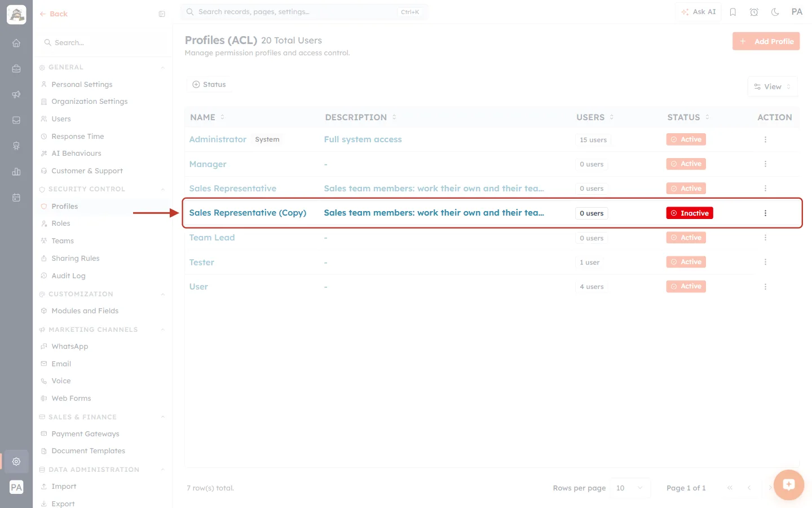
Task: Open the inbox icon in the left rail
Action: (x=16, y=120)
